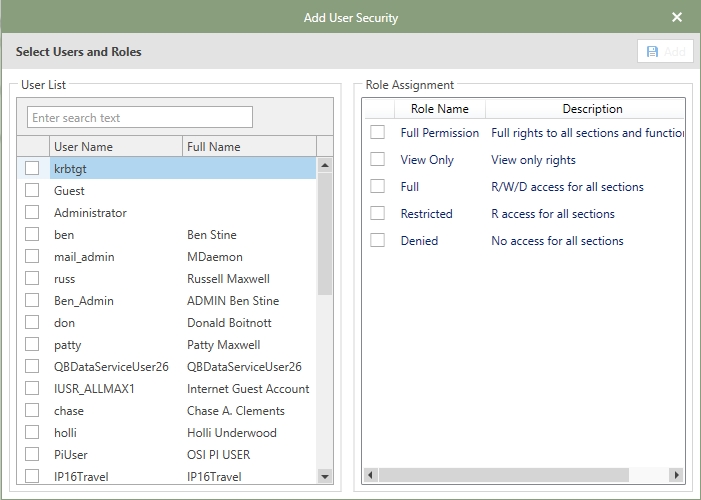Click R access for all sections
The height and width of the screenshot is (500, 701).
tap(553, 214)
